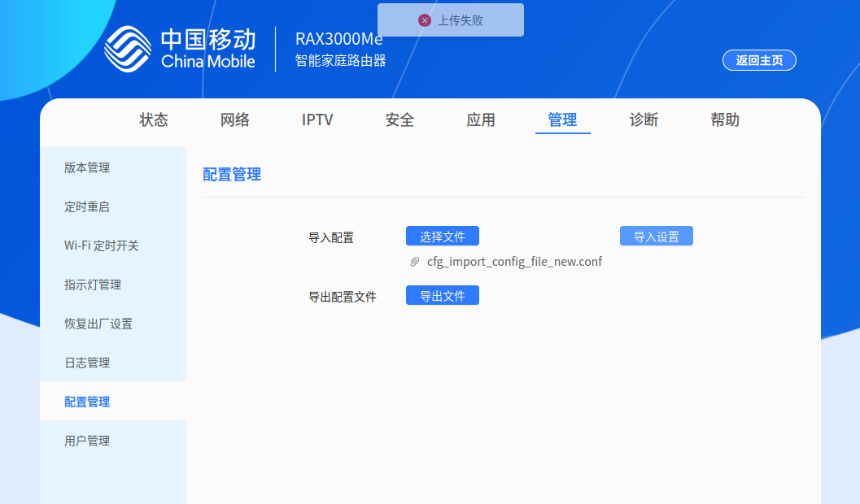
Task: Select 指示灯管理 from the sidebar
Action: [x=91, y=285]
